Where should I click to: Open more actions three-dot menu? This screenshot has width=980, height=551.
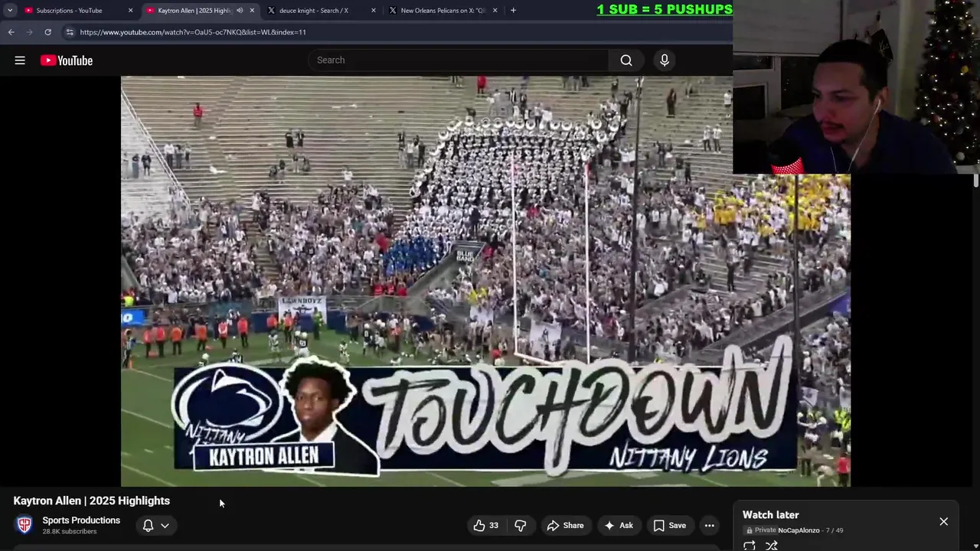(x=710, y=525)
